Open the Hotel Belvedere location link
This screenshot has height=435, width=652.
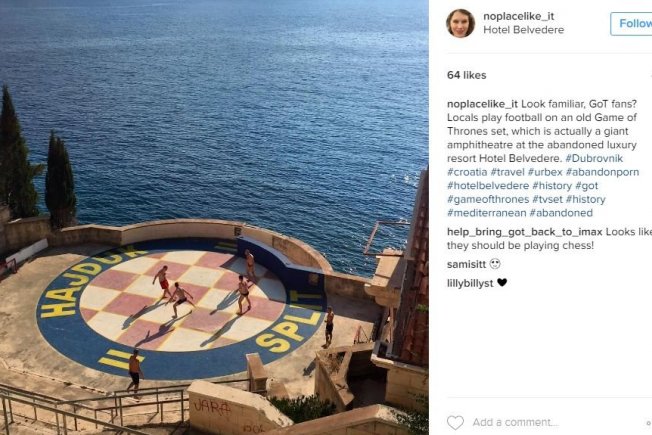(x=524, y=30)
